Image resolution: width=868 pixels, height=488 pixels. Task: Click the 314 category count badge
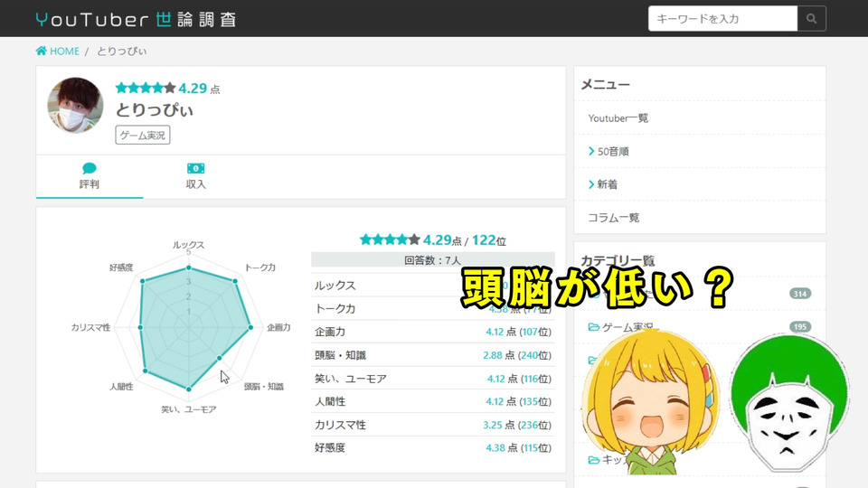click(x=800, y=294)
